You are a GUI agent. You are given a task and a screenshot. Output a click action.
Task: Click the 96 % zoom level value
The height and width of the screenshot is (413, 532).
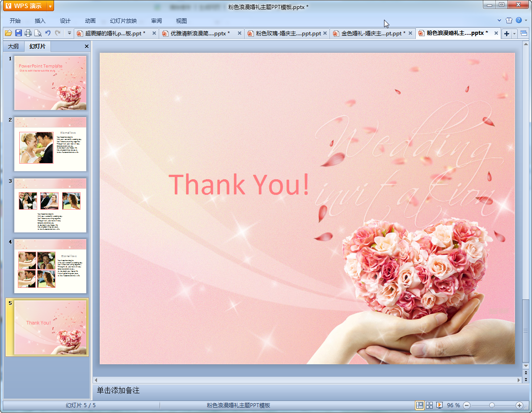tap(453, 405)
